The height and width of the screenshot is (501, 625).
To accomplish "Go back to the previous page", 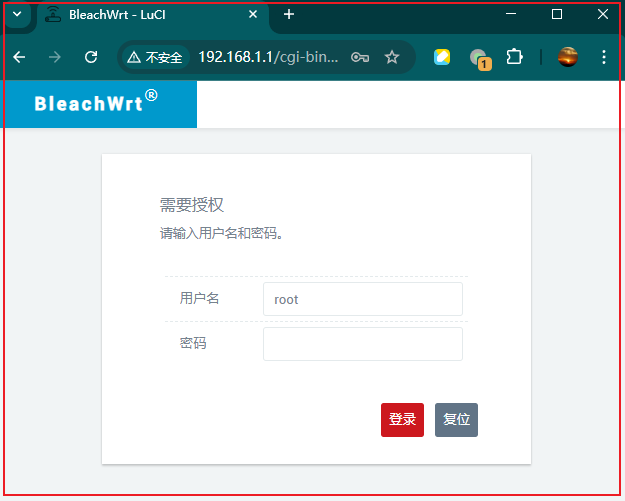I will (19, 57).
